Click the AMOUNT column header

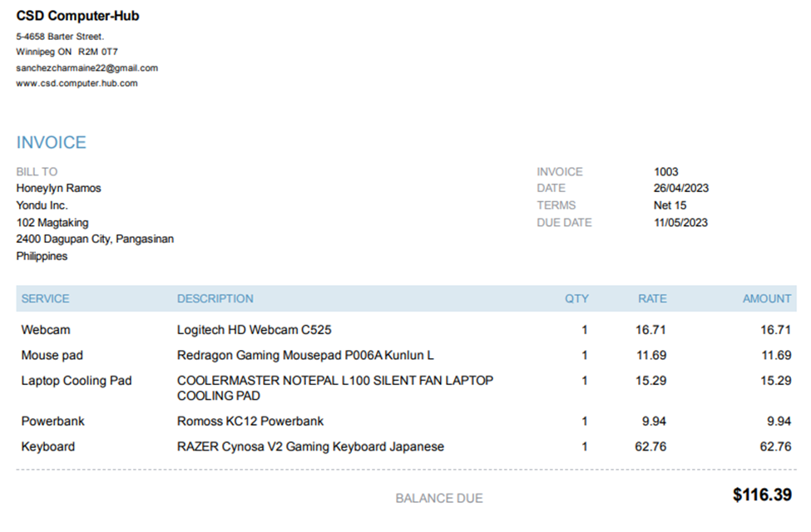[767, 298]
